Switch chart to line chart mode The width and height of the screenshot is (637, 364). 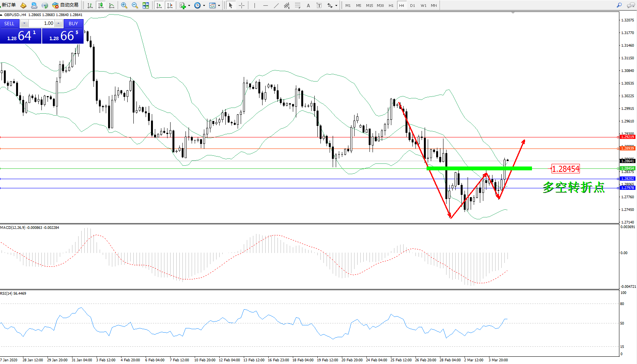click(x=112, y=5)
